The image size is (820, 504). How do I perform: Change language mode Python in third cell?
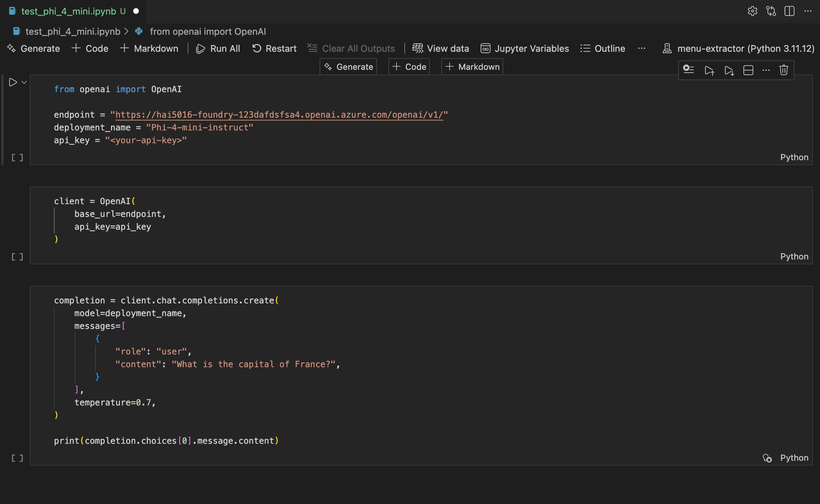pyautogui.click(x=794, y=458)
